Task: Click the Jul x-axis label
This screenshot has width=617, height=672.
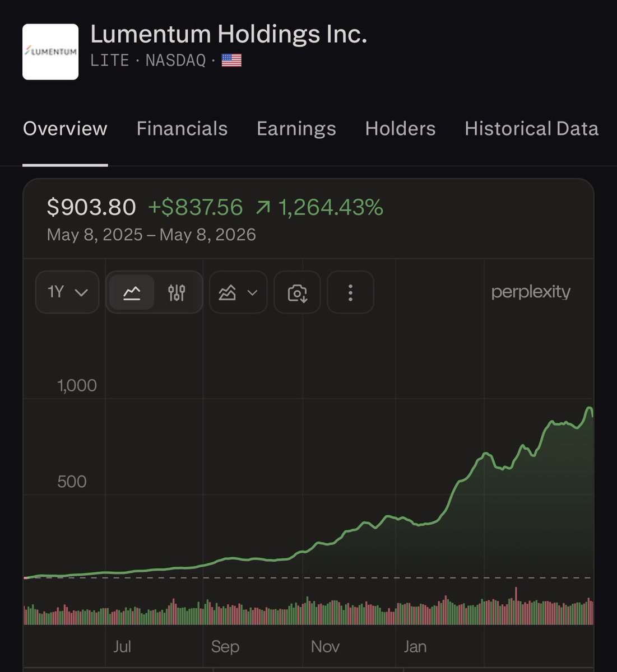Action: click(x=122, y=647)
